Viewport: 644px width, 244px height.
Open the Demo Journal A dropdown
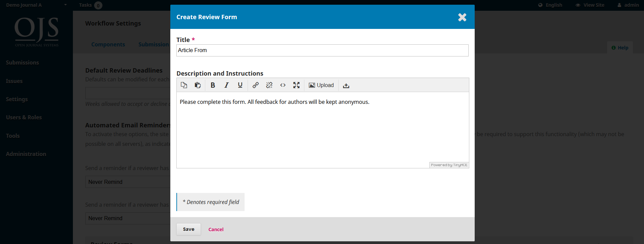[x=36, y=5]
